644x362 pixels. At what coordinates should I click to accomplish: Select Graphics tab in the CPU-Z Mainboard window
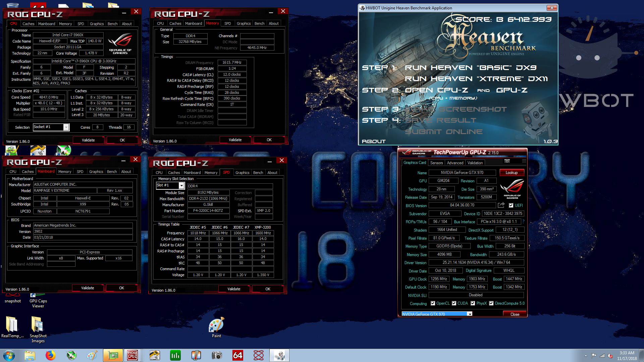pos(96,172)
